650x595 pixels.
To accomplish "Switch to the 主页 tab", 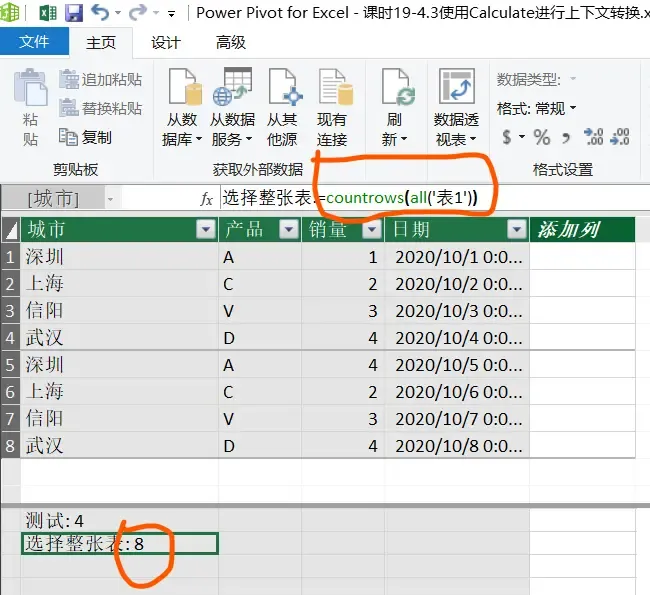I will click(101, 42).
